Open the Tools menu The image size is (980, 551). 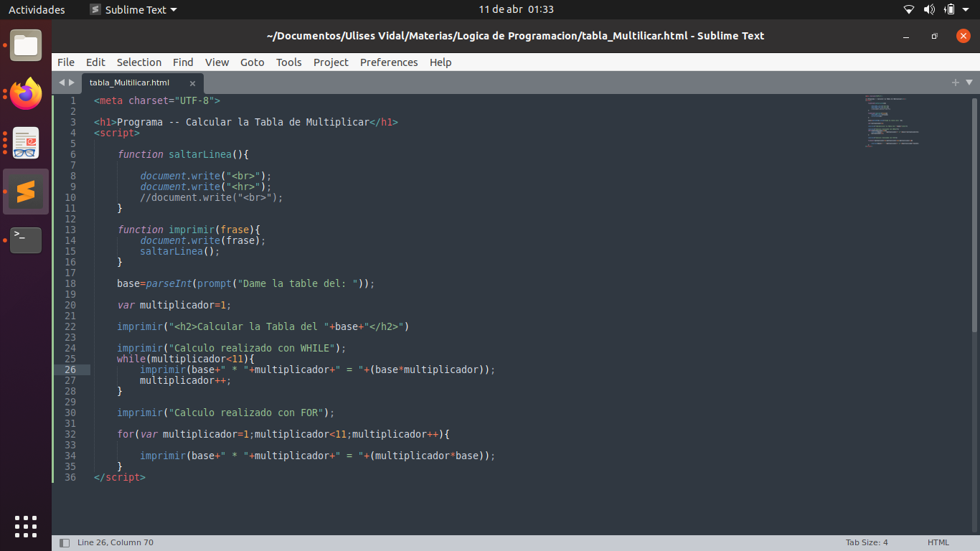point(289,62)
